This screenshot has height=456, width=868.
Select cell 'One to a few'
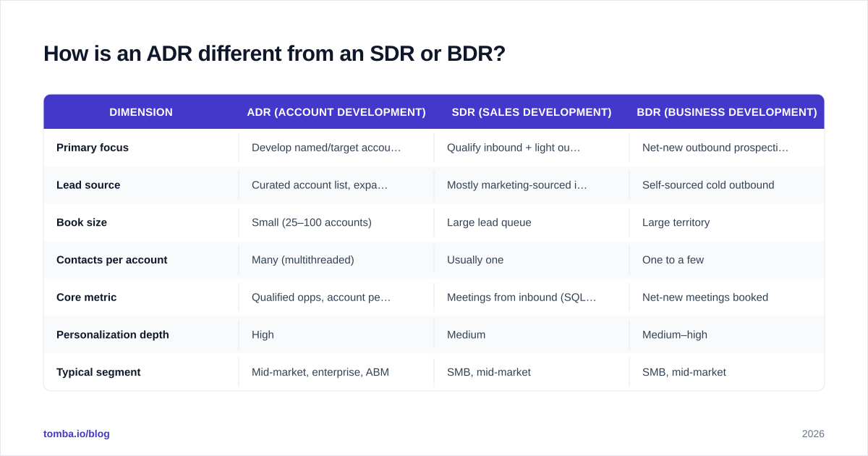pyautogui.click(x=727, y=260)
